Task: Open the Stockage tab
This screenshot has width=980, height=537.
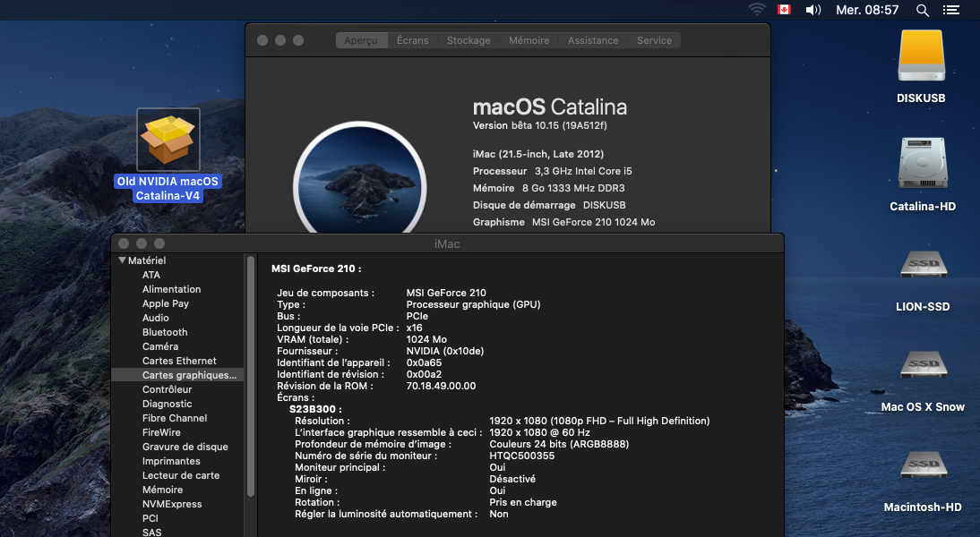Action: click(469, 40)
